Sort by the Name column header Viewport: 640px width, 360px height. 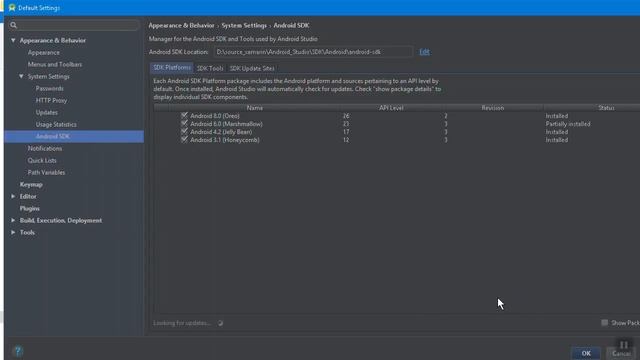[254, 108]
